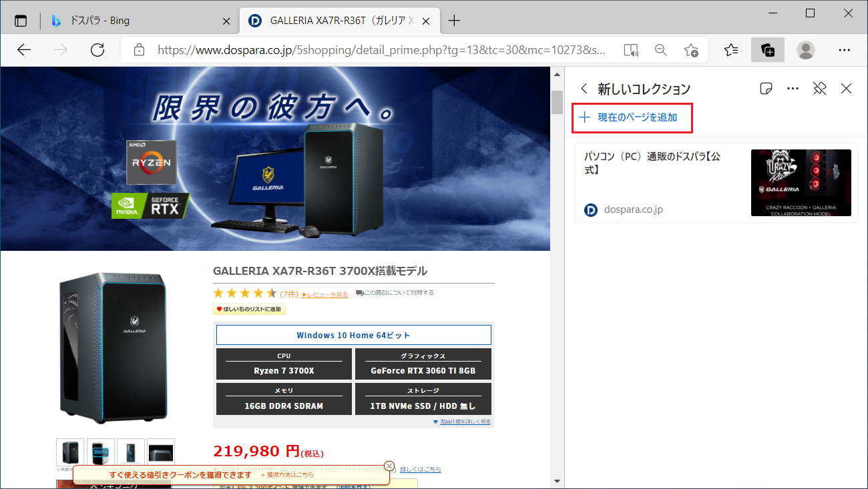Click the product title GALLERIA XA7R-R36T 3700X搭載モデル
Image resolution: width=868 pixels, height=489 pixels.
click(x=320, y=271)
